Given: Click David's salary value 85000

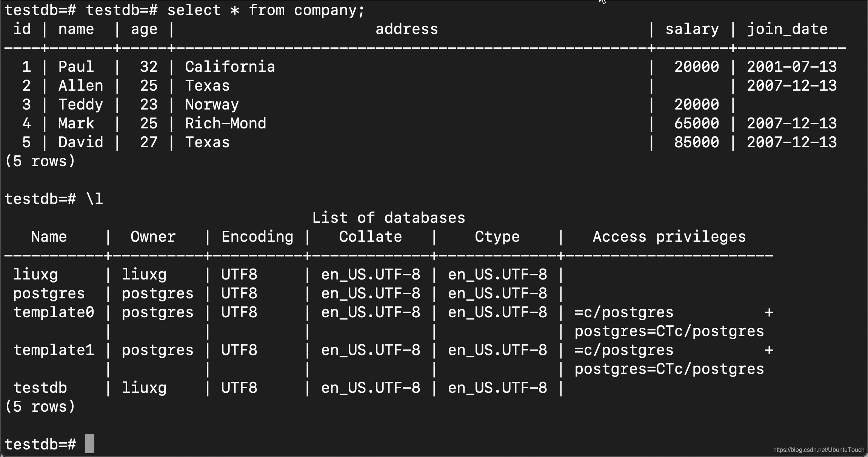Looking at the screenshot, I should tap(697, 142).
